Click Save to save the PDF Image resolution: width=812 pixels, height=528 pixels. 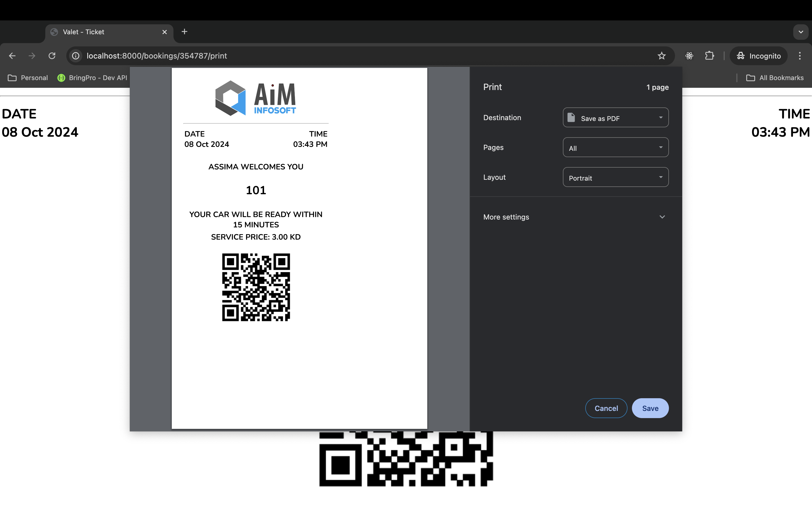[650, 408]
